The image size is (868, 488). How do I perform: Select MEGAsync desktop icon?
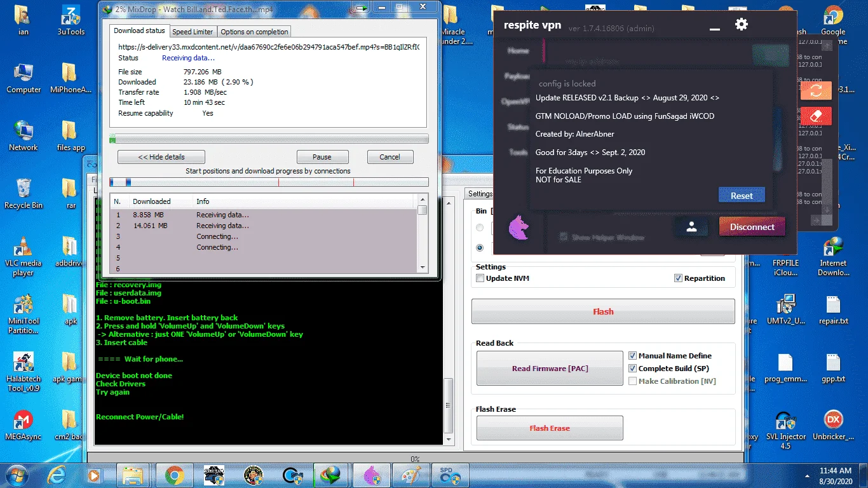coord(24,424)
